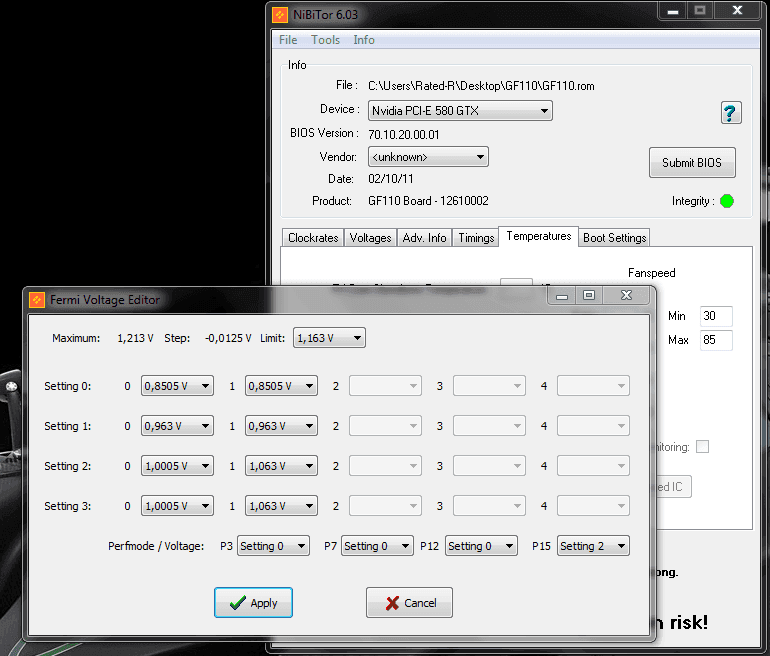The height and width of the screenshot is (656, 770).
Task: Switch to the Voltages tab
Action: [370, 238]
